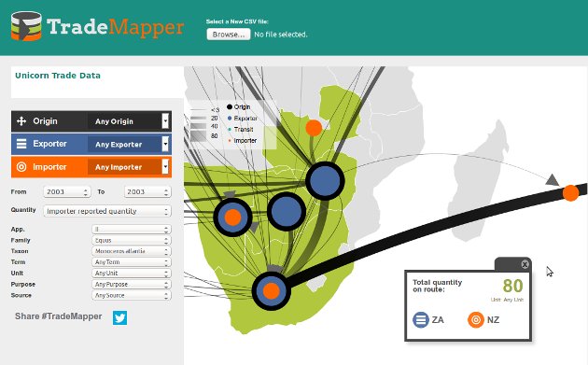Screen dimensions: 588x365
Task: Open the Any Importer dropdown
Action: [x=130, y=167]
